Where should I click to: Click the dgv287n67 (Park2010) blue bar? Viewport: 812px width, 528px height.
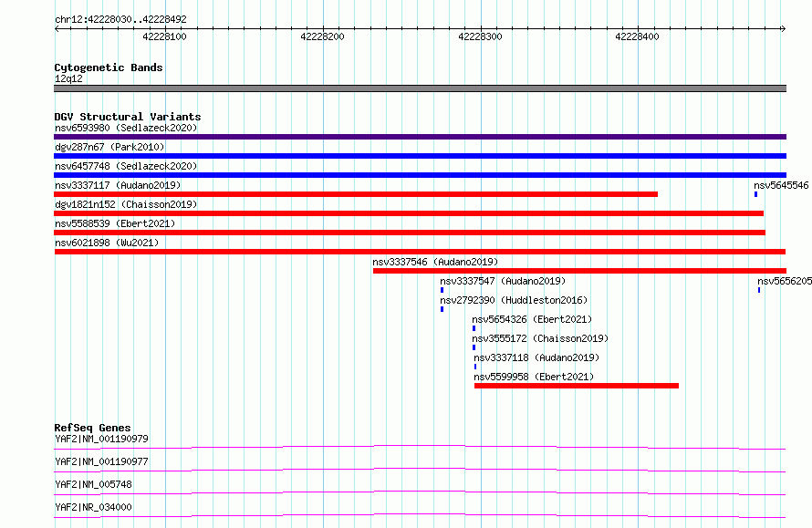420,156
